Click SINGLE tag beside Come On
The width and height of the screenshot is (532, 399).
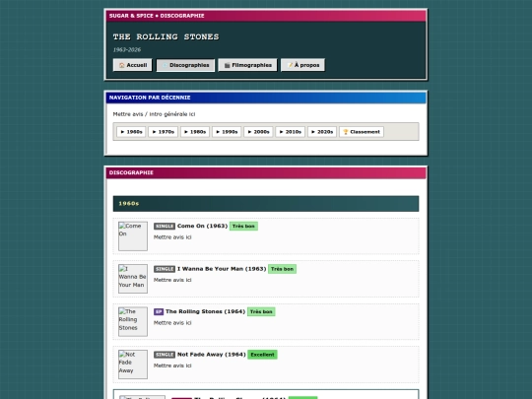coord(165,227)
